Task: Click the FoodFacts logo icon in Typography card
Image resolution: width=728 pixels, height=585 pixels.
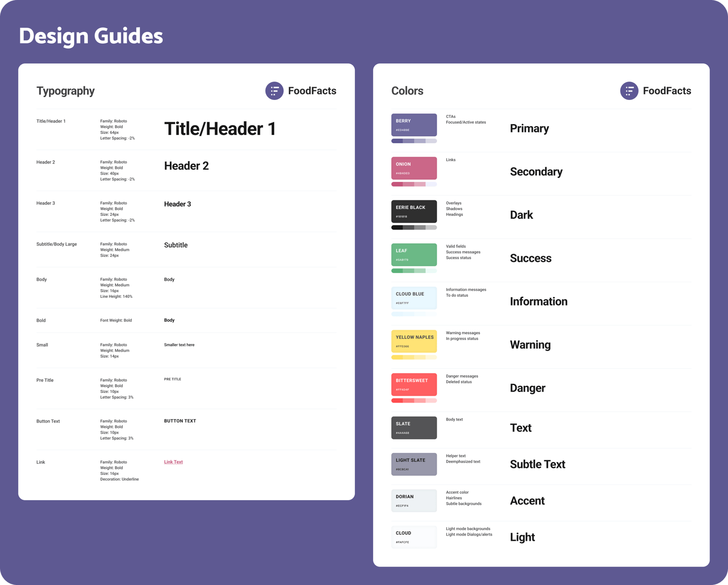Action: [274, 91]
